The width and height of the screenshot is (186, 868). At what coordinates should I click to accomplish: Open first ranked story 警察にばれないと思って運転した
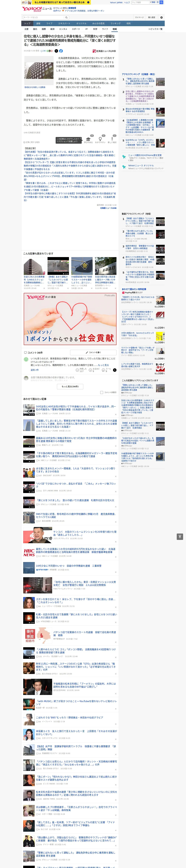(x=140, y=81)
